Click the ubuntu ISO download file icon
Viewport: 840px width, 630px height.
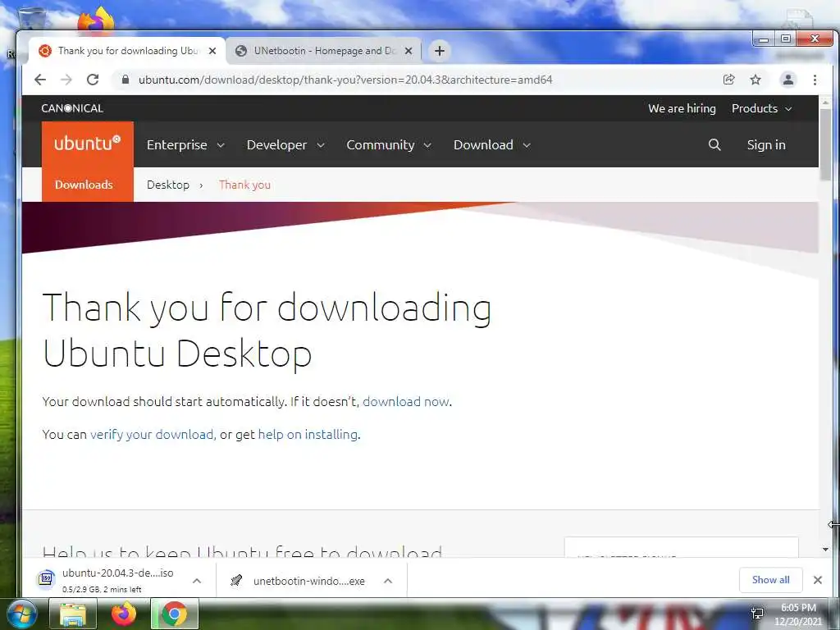pos(47,579)
